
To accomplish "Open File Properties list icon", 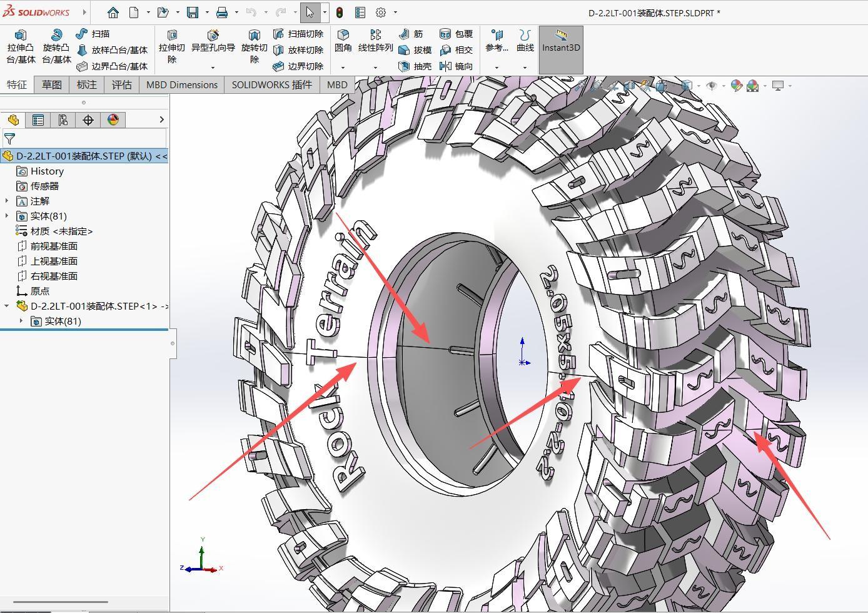I will coord(360,13).
